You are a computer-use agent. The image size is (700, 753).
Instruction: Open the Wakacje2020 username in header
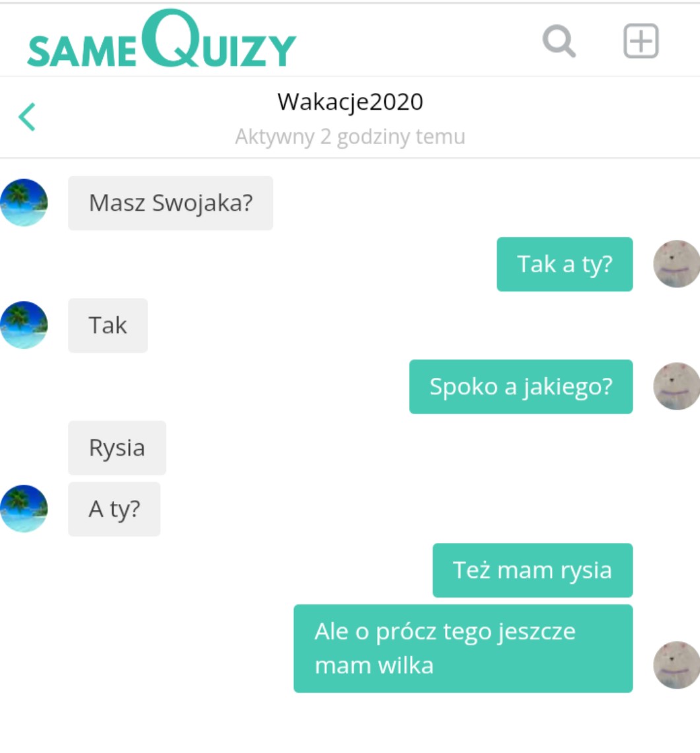tap(350, 102)
